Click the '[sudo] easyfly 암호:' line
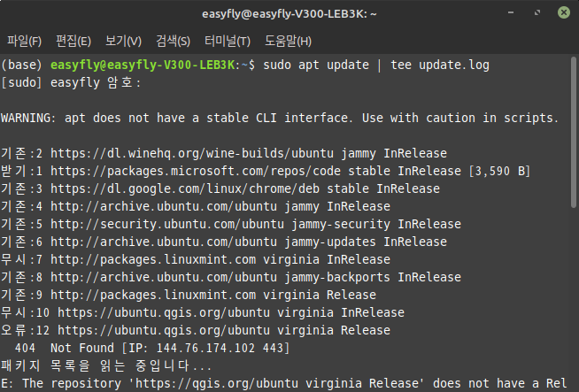Screen dimensions: 579x392 [x=71, y=82]
